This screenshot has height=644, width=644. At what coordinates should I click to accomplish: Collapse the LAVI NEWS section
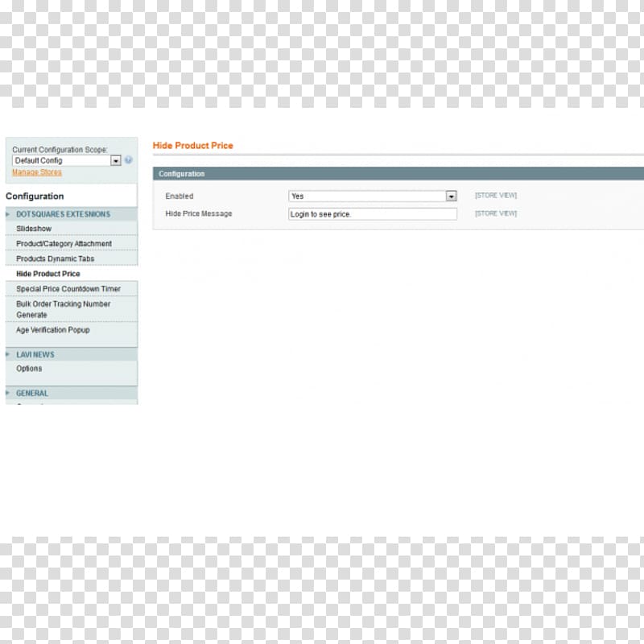pyautogui.click(x=72, y=354)
